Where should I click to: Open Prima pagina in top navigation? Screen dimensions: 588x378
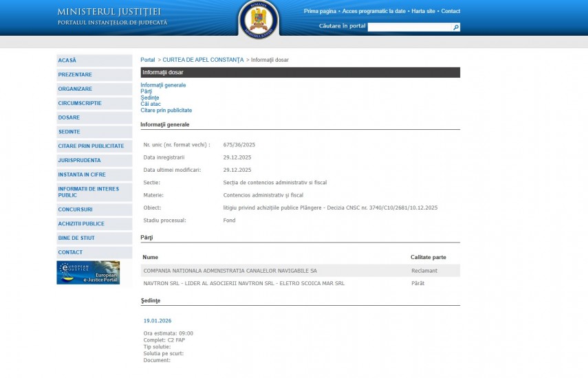coord(320,11)
